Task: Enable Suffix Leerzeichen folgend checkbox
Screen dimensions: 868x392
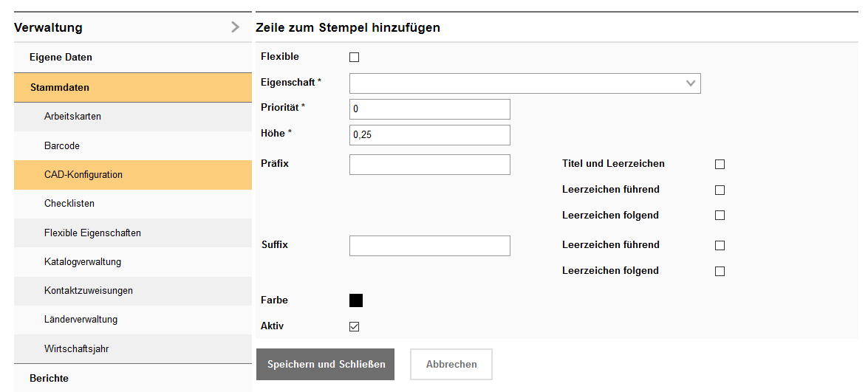Action: pos(720,271)
